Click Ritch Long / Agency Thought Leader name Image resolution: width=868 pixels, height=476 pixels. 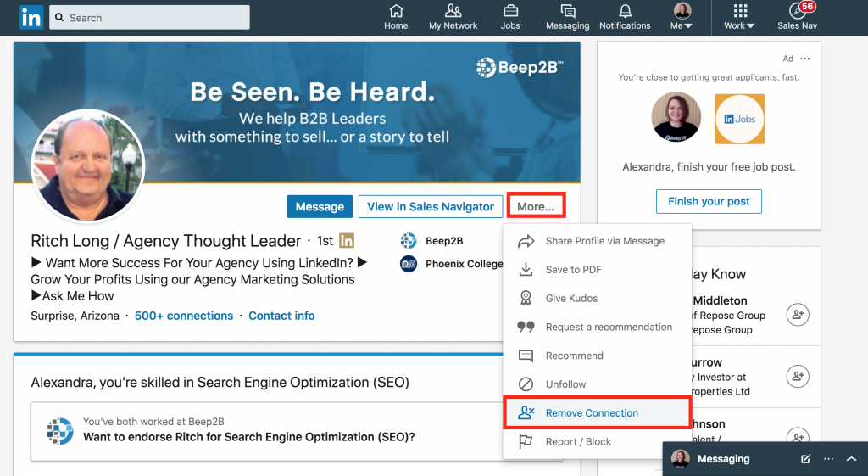[x=166, y=241]
